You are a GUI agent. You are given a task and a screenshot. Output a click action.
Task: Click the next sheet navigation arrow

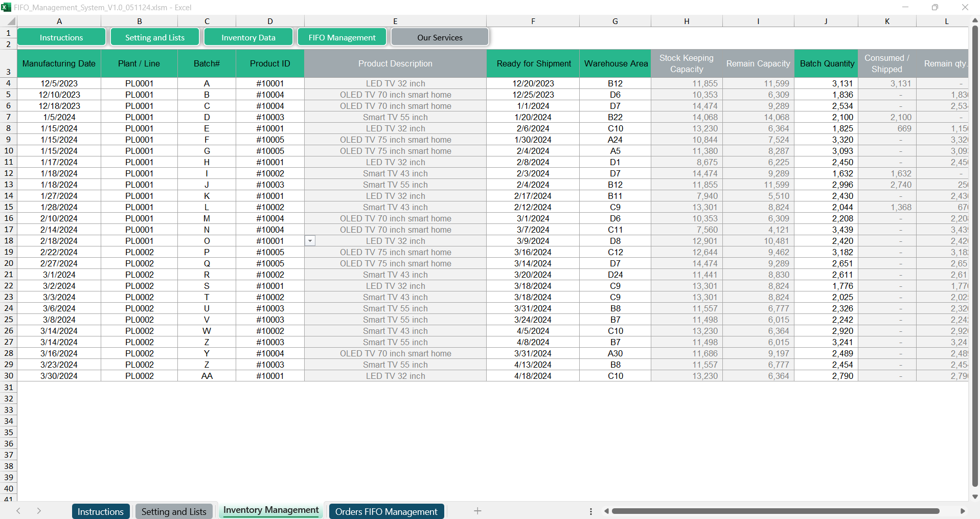point(39,511)
